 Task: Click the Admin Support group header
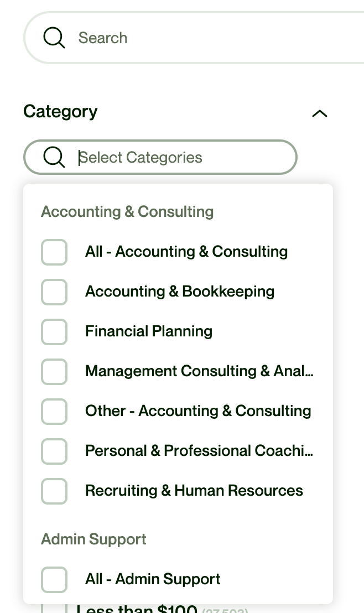[93, 539]
